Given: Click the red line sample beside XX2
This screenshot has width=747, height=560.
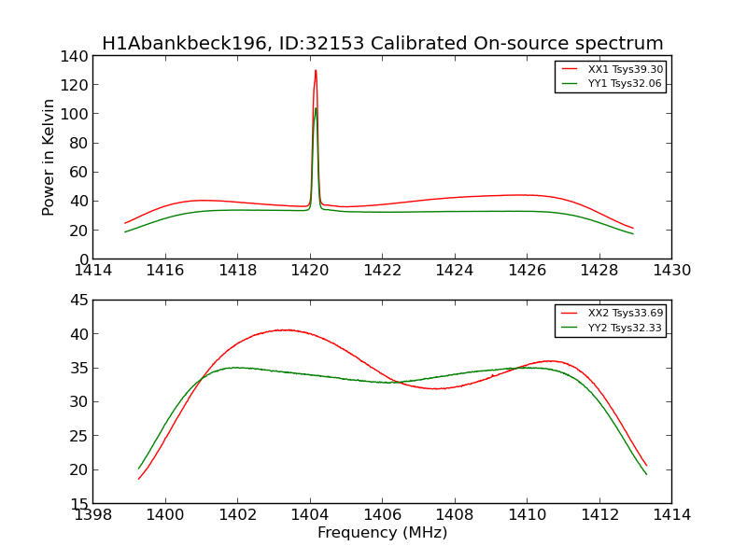Looking at the screenshot, I should pos(570,313).
